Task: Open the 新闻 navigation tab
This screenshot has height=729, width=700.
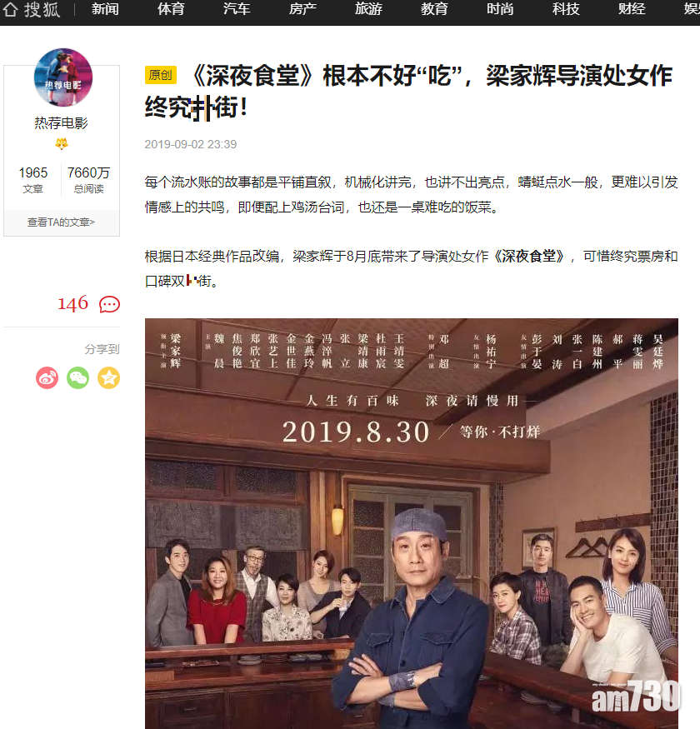Action: [x=105, y=9]
